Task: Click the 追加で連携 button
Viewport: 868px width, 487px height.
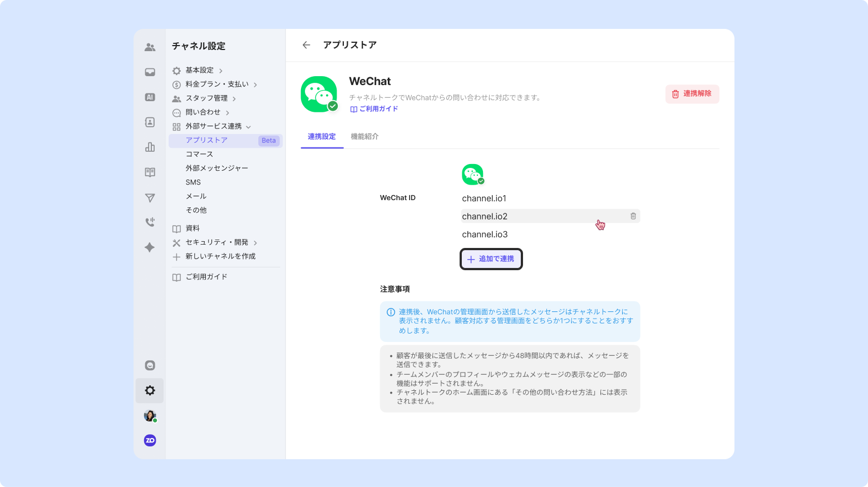Action: tap(491, 259)
